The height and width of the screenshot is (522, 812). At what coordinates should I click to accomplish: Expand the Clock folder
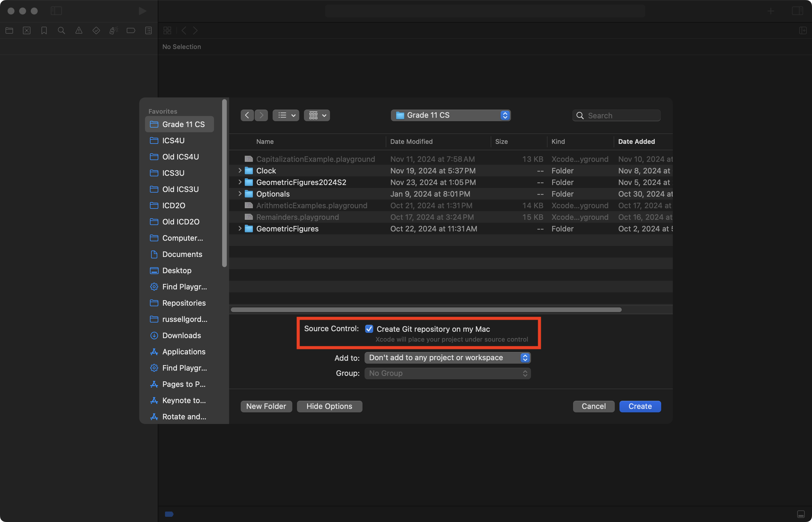pyautogui.click(x=240, y=171)
